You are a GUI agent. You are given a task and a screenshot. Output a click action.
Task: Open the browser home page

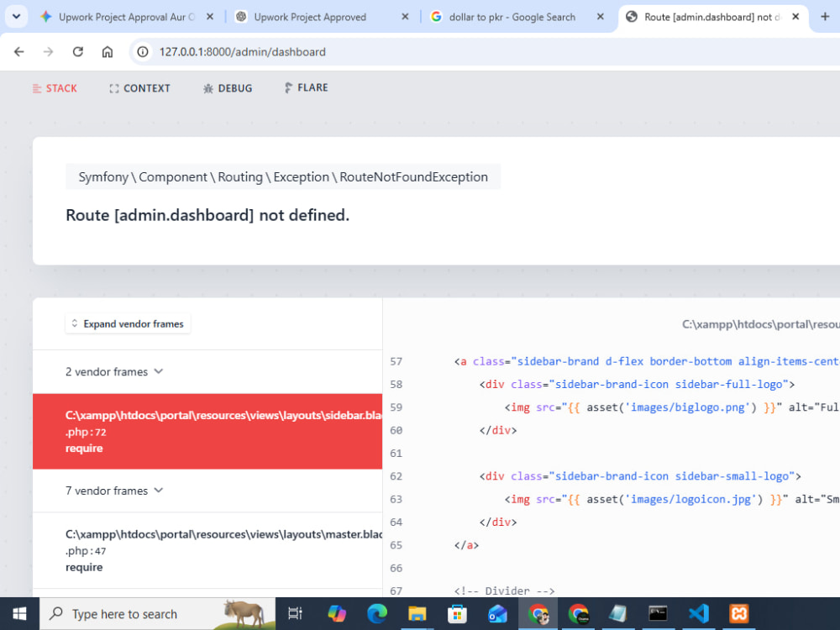[108, 52]
